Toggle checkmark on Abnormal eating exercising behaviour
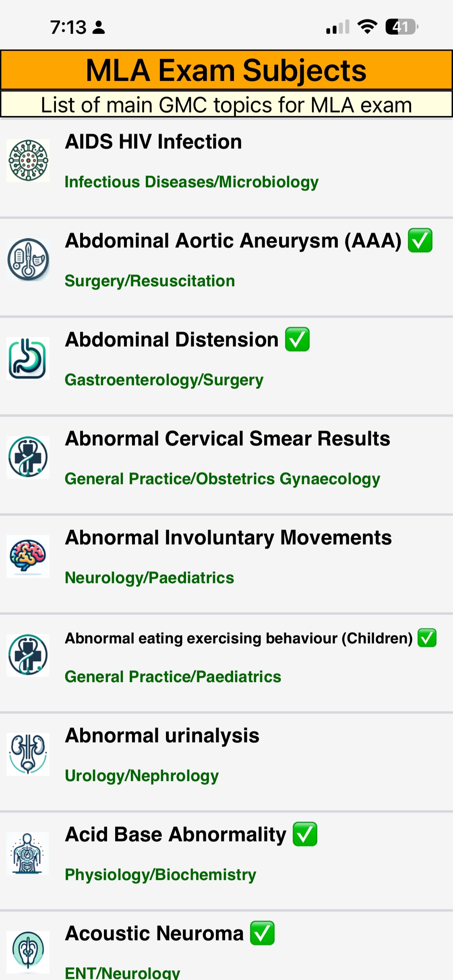Viewport: 453px width, 980px height. point(427,638)
